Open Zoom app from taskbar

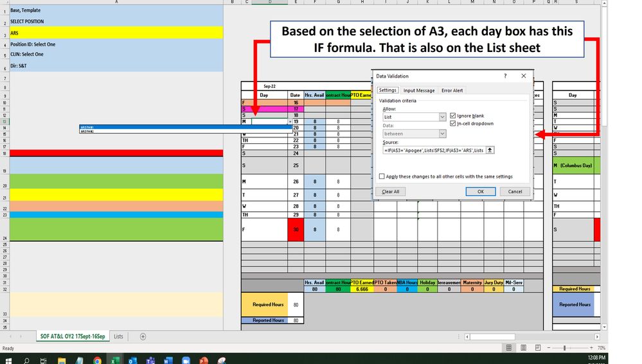click(186, 360)
